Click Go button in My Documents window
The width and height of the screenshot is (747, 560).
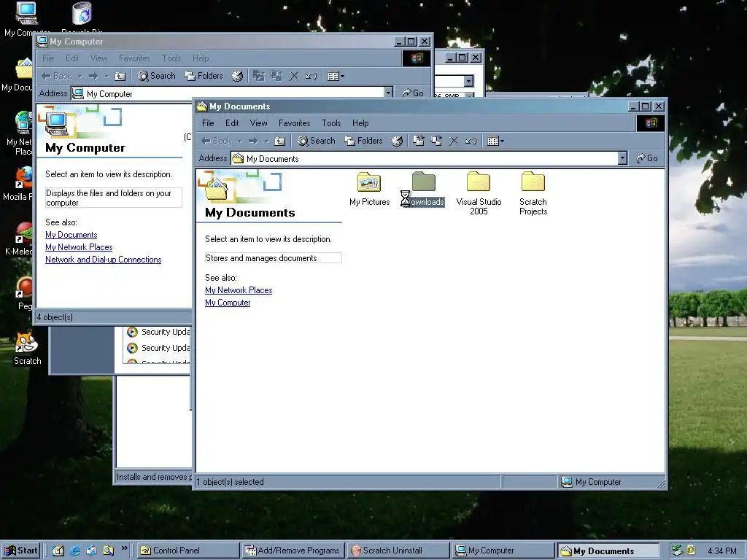tap(648, 158)
